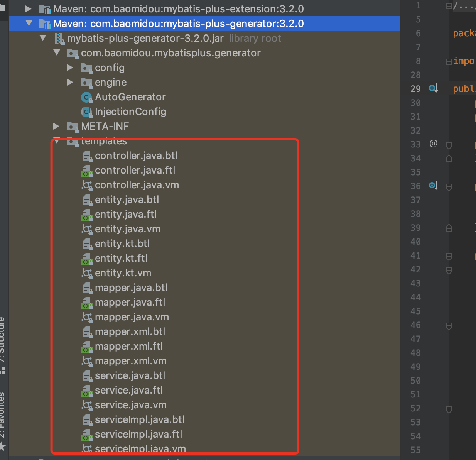This screenshot has height=460, width=476.
Task: Click the controller.java.btl file icon
Action: point(87,156)
